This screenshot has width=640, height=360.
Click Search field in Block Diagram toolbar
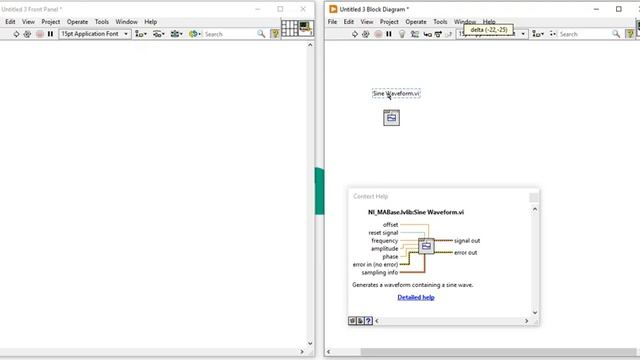pos(584,34)
